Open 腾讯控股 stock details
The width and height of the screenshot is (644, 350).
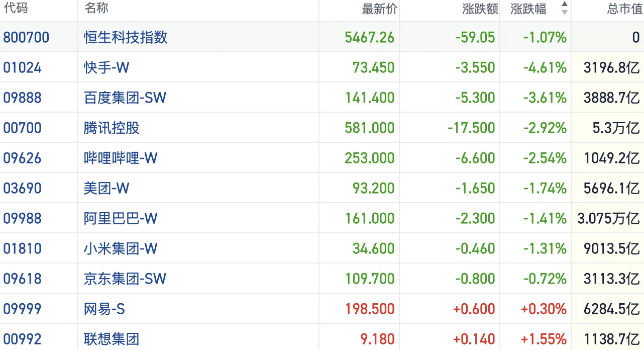tap(112, 128)
